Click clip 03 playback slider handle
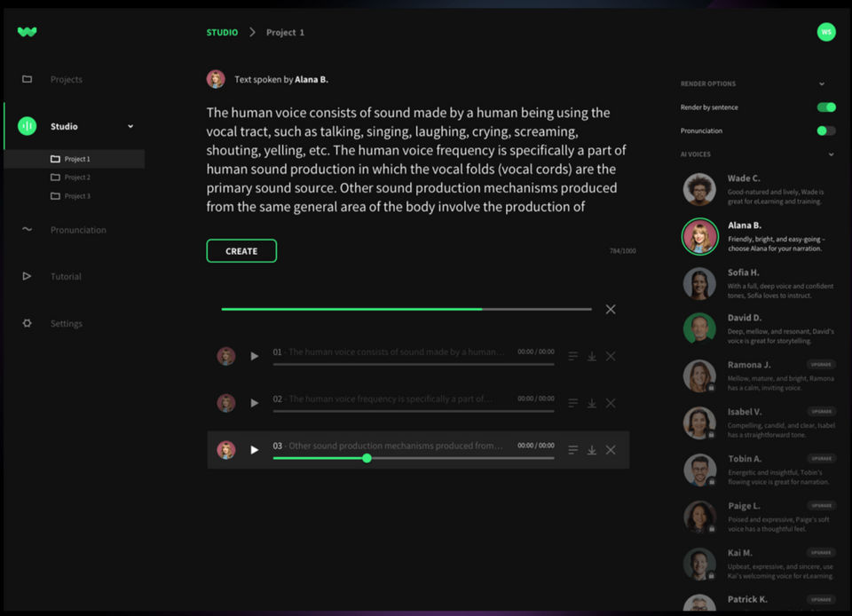The image size is (852, 616). tap(367, 458)
